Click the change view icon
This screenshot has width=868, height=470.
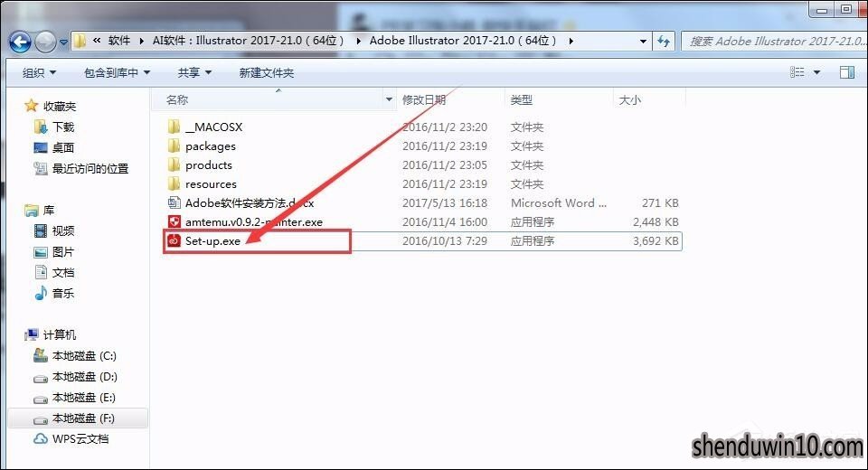[797, 72]
